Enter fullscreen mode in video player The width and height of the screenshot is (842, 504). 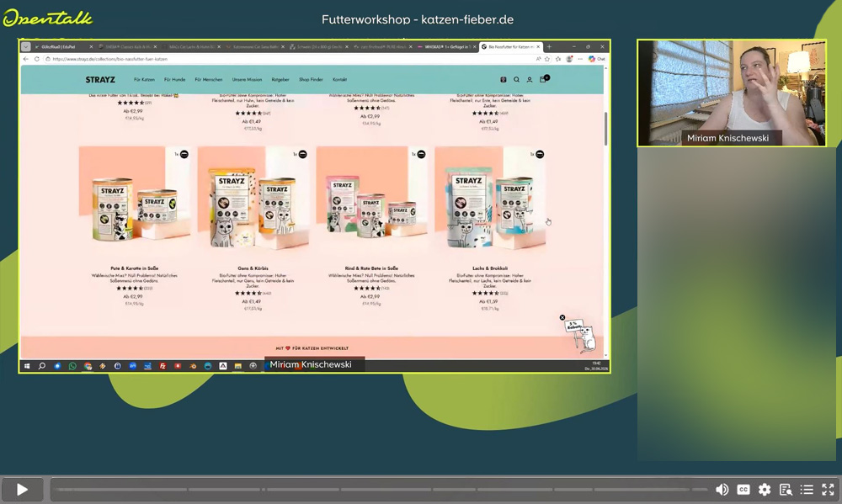(828, 490)
